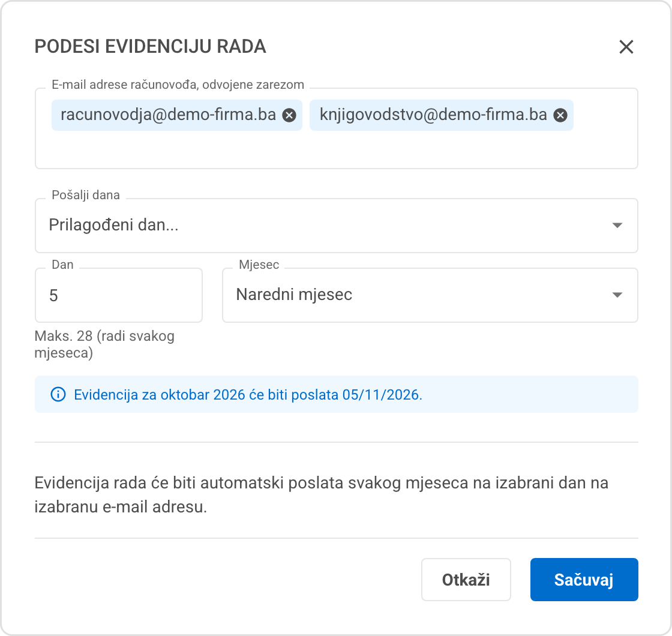Click empty area of e-mail addresses field
The width and height of the screenshot is (672, 636).
tap(337, 149)
